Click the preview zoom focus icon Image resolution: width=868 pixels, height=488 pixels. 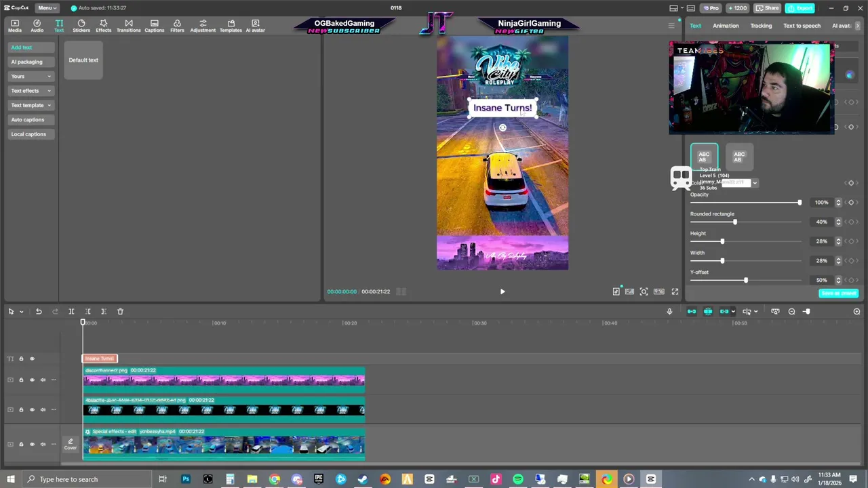[644, 291]
